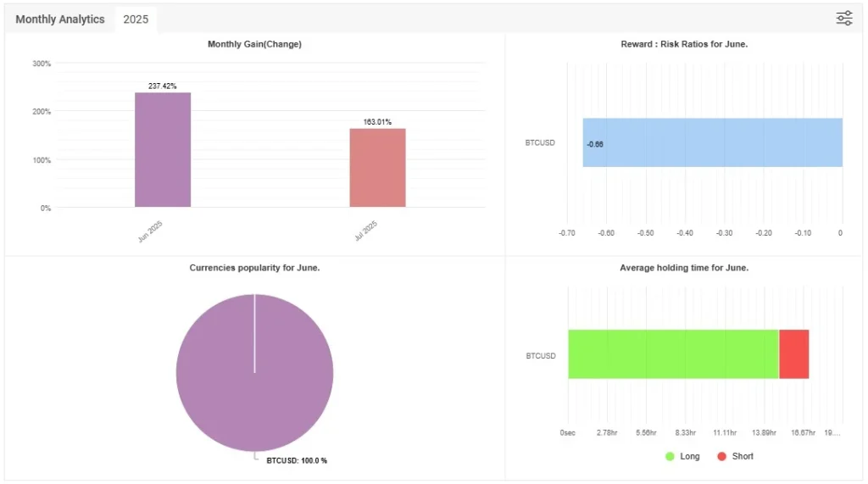Click the Jun 2025 purple gain bar
Image resolution: width=868 pixels, height=484 pixels.
pyautogui.click(x=163, y=149)
